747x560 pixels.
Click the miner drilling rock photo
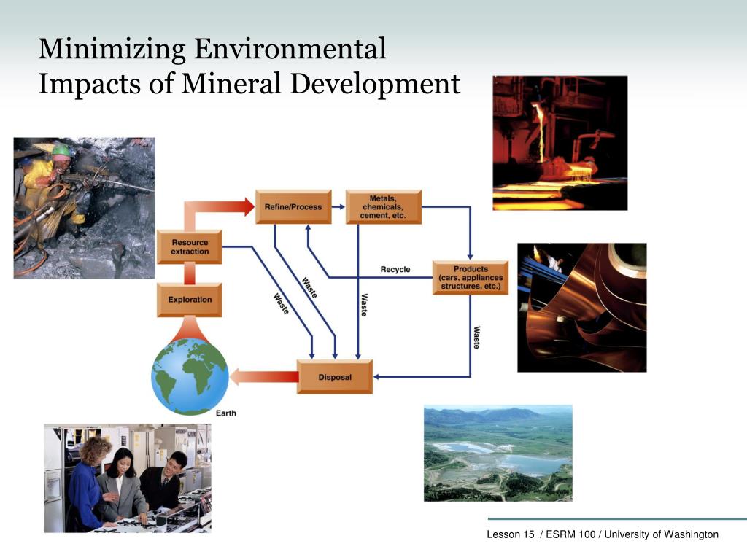85,208
